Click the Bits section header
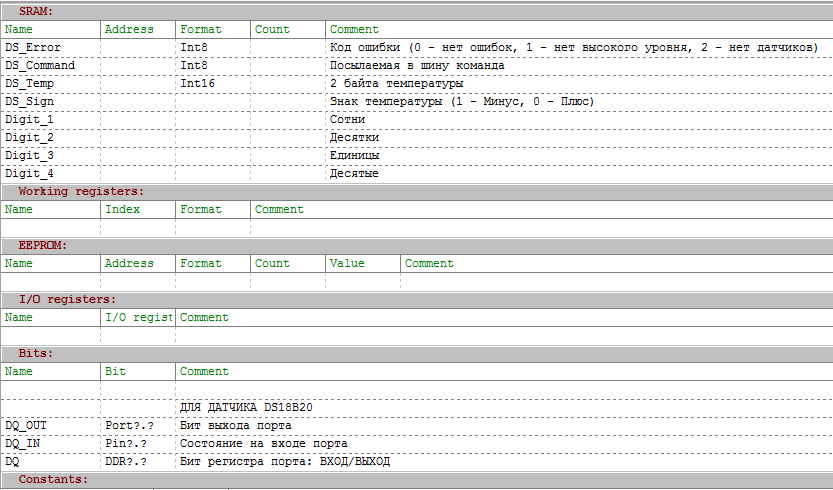 (36, 353)
